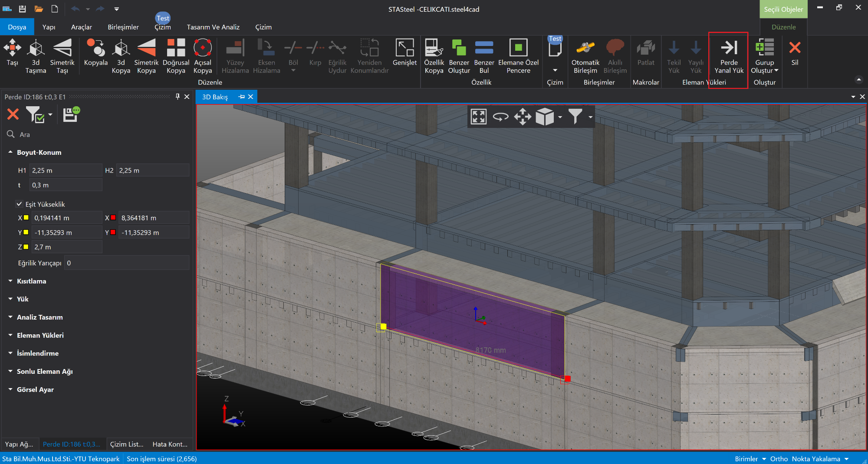Toggle Ortho mode in the status bar
868x464 pixels.
click(x=779, y=459)
